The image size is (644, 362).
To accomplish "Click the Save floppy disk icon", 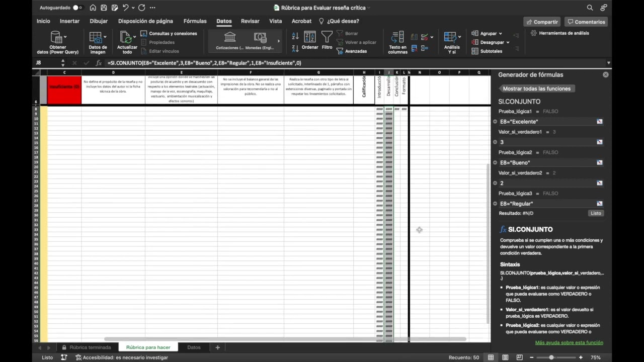I will point(104,8).
